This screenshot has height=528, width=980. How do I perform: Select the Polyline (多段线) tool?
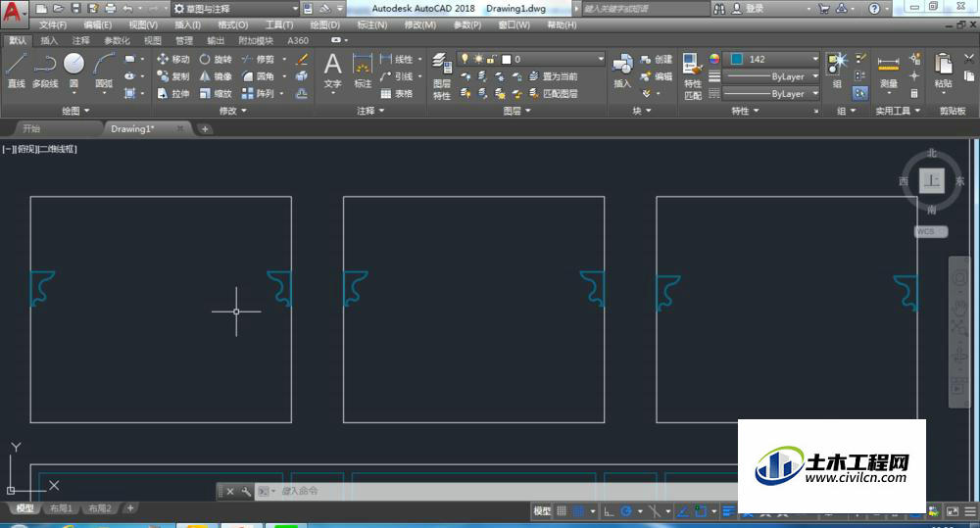pyautogui.click(x=45, y=70)
